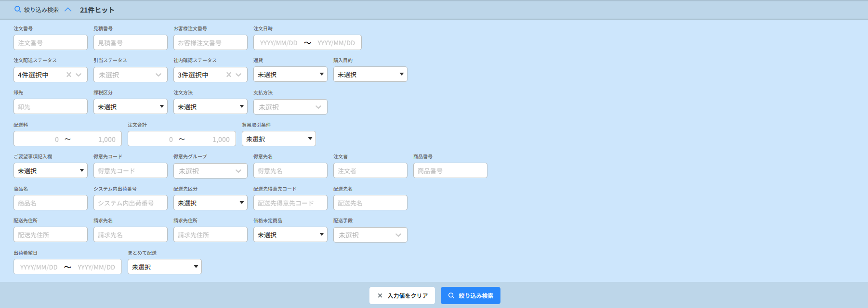The height and width of the screenshot is (308, 868).
Task: Click the 商品番号 input field
Action: [450, 171]
